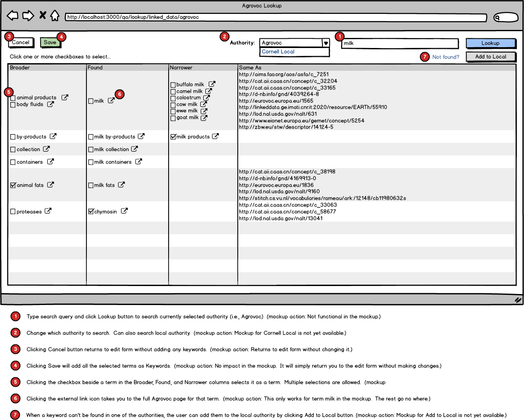Focus the milk search query field
This screenshot has height=420, width=524.
(x=400, y=43)
